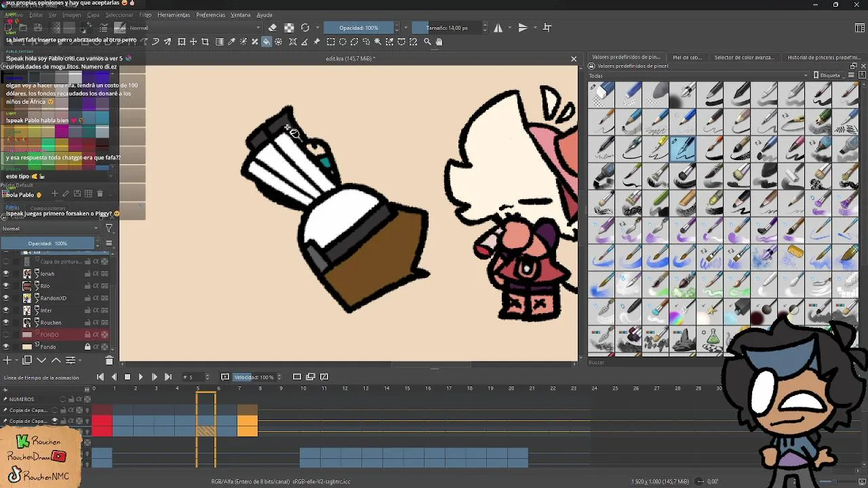Select the move tool

click(193, 41)
